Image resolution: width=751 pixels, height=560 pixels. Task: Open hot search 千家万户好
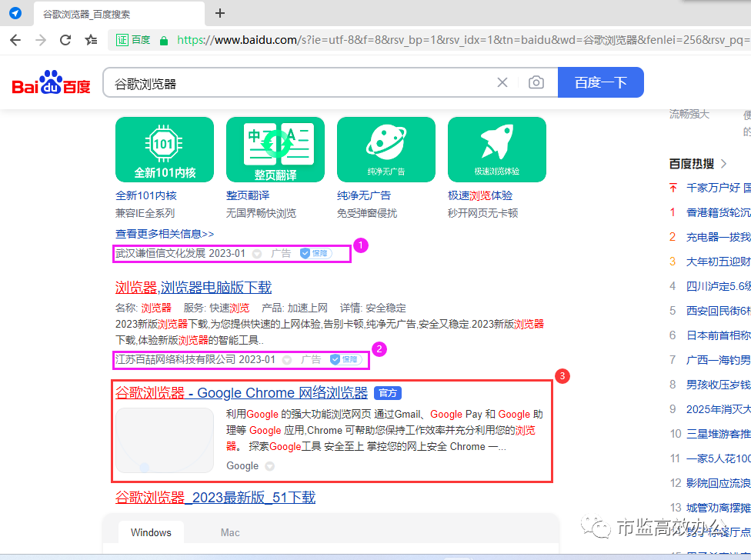tap(718, 188)
